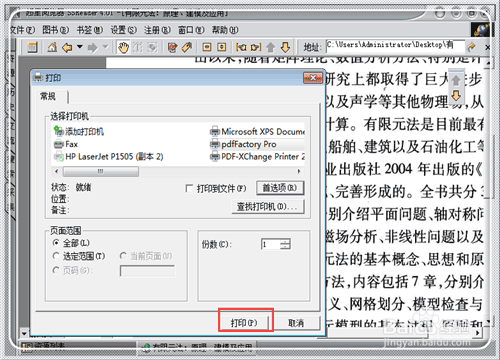The width and height of the screenshot is (500, 360).
Task: Select the Microsoft XPS Document printer
Action: tap(257, 132)
